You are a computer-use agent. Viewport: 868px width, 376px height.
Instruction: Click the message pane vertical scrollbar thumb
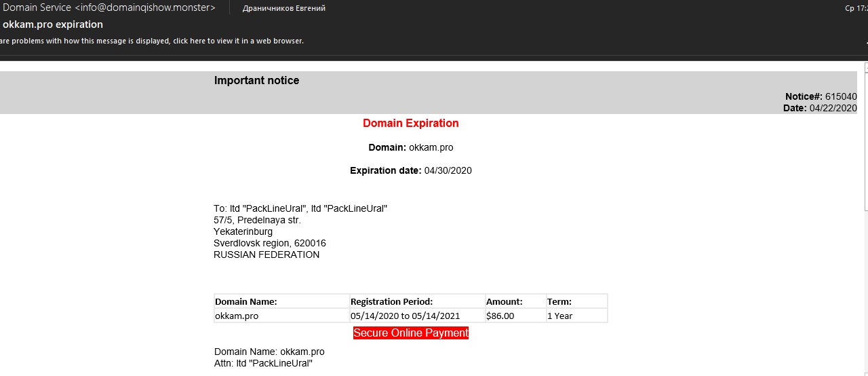(866, 143)
